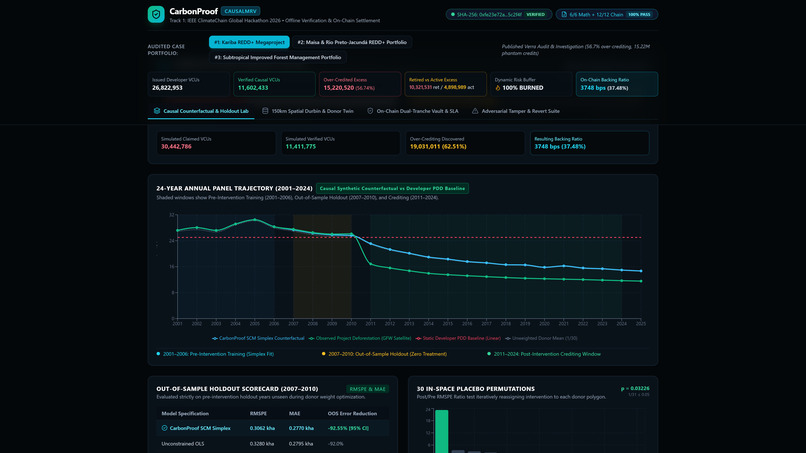Viewport: 806px width, 453px height.
Task: Select #2: Maisa & Rio Preto-Jacundá REDD+ Portfolio
Action: coord(352,42)
